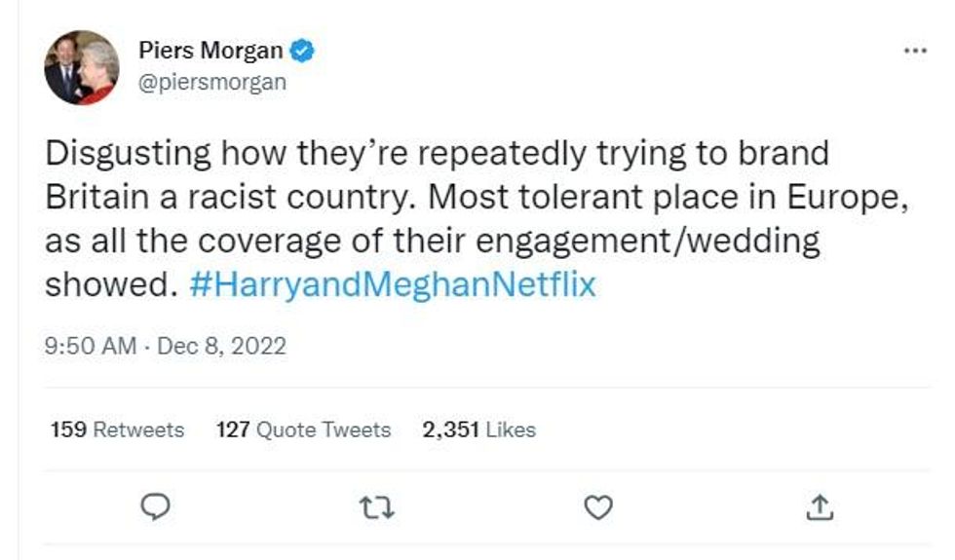Image resolution: width=955 pixels, height=560 pixels.
Task: Click the Piers Morgan display name
Action: point(210,52)
